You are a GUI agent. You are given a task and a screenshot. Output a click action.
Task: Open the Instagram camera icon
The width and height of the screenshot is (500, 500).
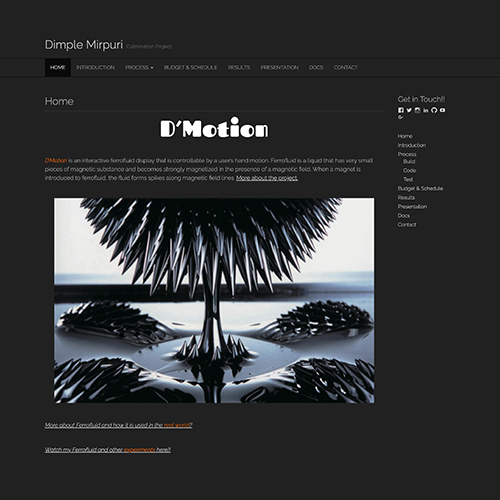coord(417,110)
